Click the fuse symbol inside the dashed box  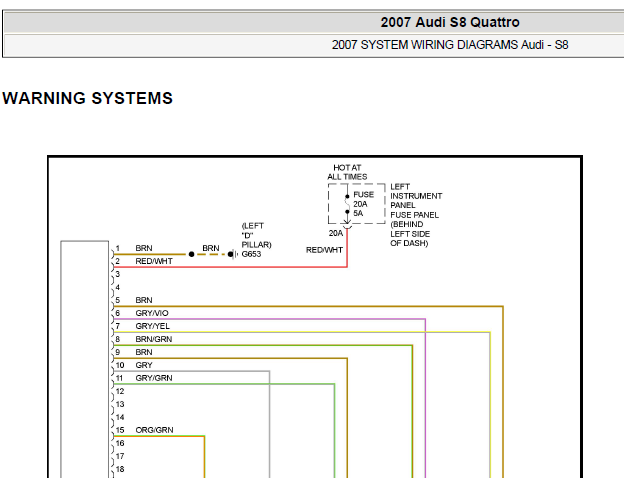tap(347, 204)
